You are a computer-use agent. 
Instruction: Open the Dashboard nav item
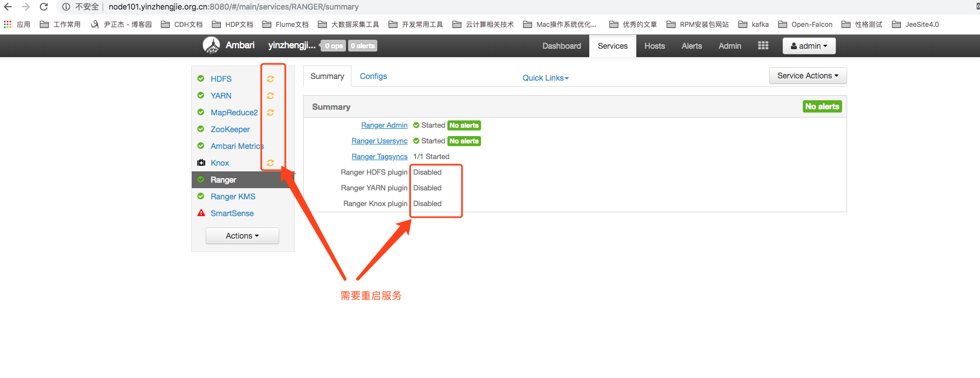[561, 46]
